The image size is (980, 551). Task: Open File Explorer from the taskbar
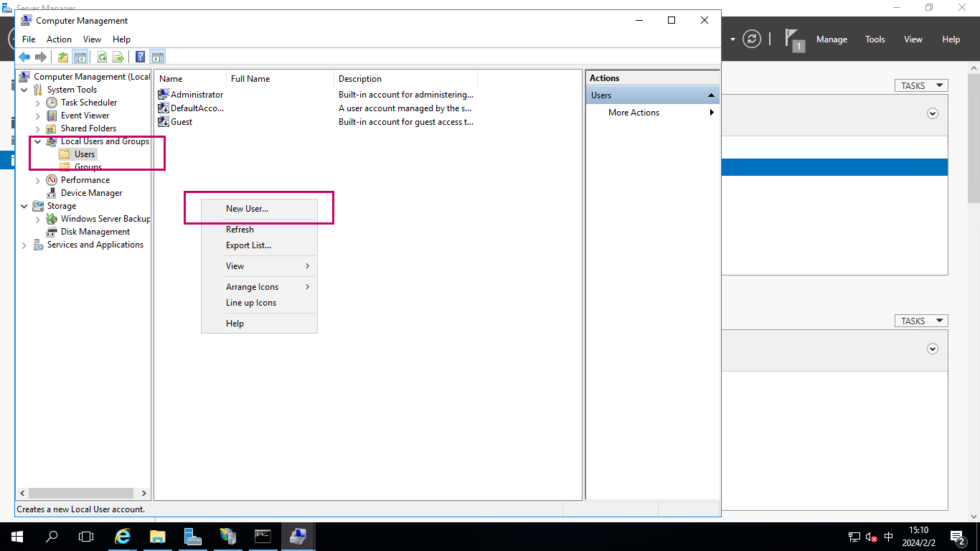coord(158,537)
